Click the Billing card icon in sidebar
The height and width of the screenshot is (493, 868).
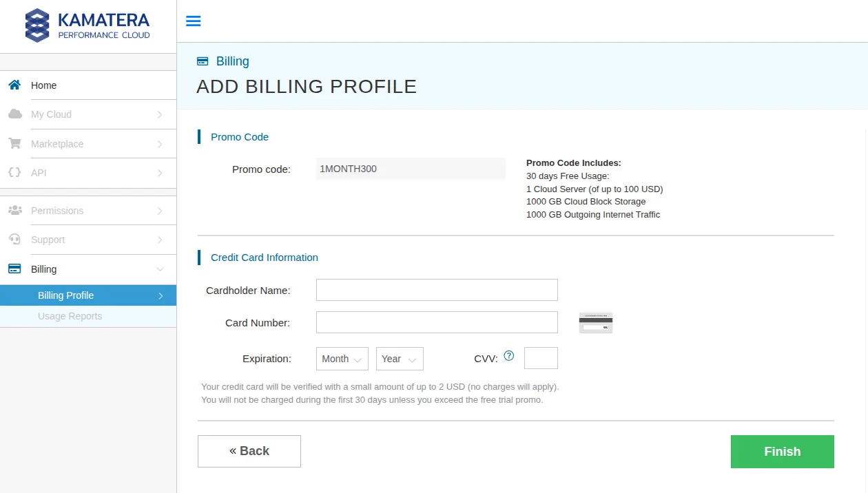14,269
